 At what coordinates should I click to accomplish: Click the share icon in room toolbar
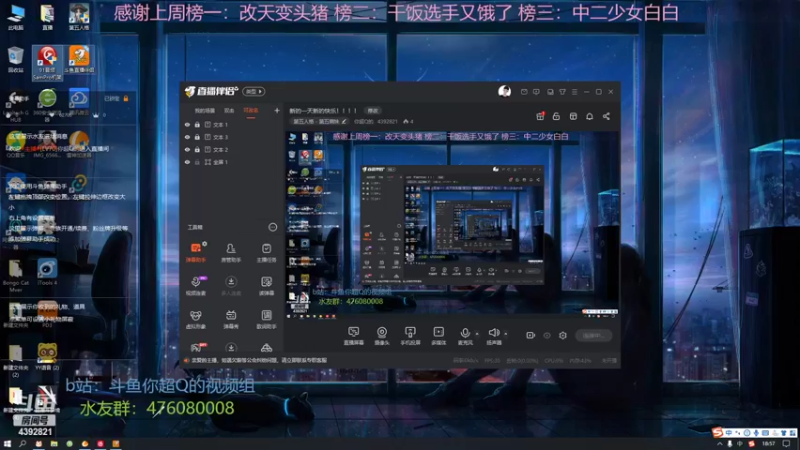(x=606, y=116)
